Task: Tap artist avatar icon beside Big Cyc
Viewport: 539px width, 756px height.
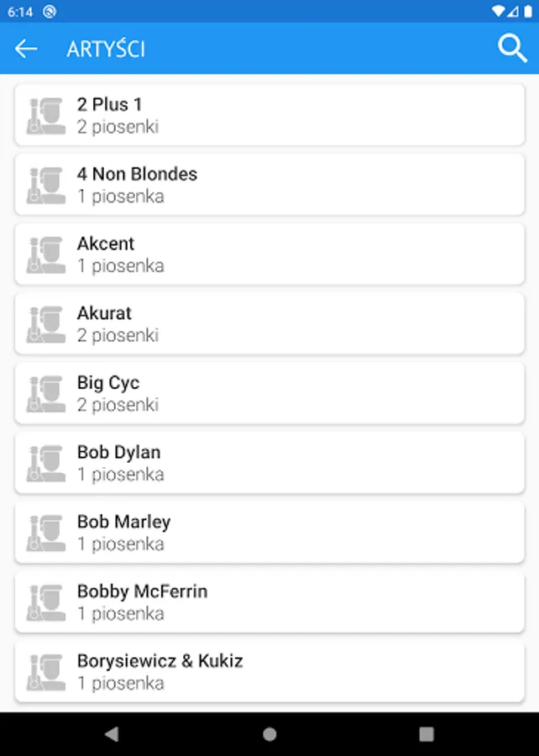Action: point(46,393)
